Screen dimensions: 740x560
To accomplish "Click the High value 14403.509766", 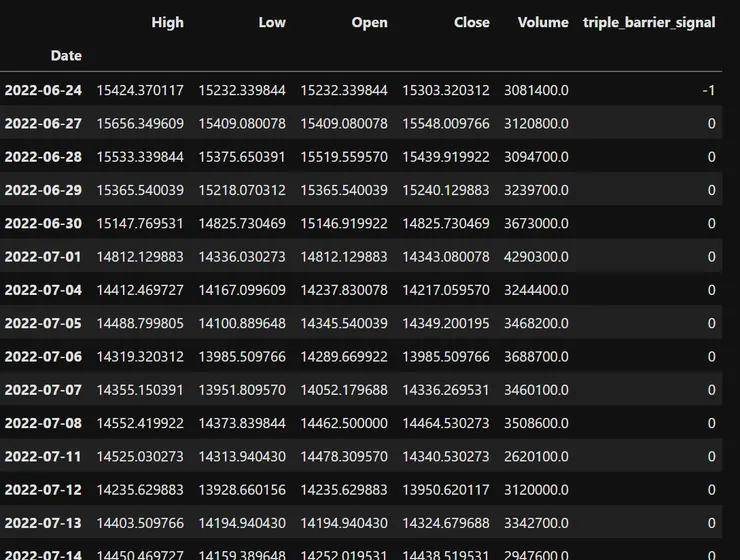I will click(140, 523).
